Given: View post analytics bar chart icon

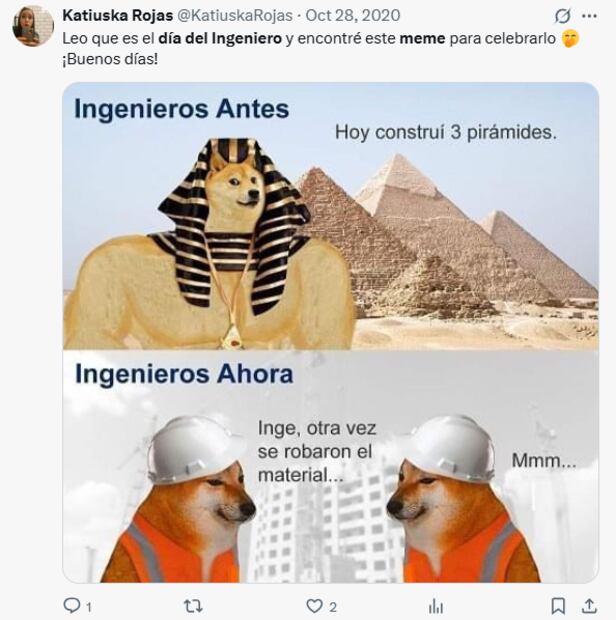Looking at the screenshot, I should [436, 606].
